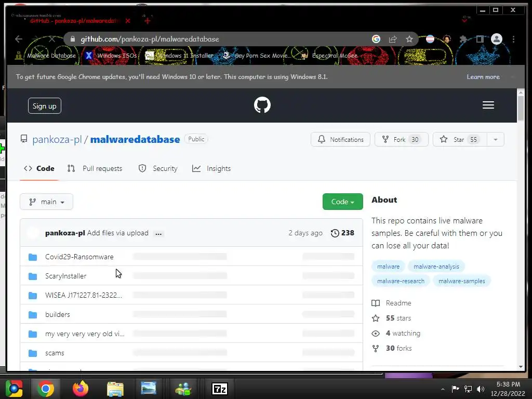Open the my very very very old folder
The height and width of the screenshot is (399, 532).
pos(85,334)
